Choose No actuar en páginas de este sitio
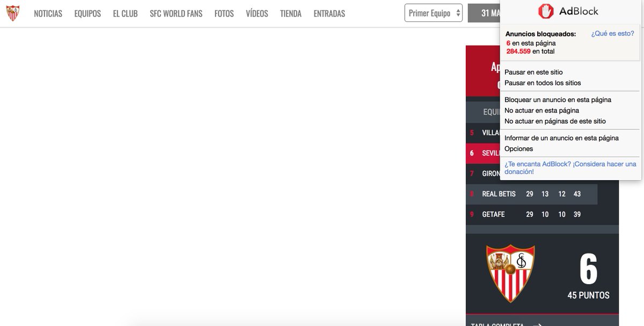Image resolution: width=644 pixels, height=326 pixels. 555,121
